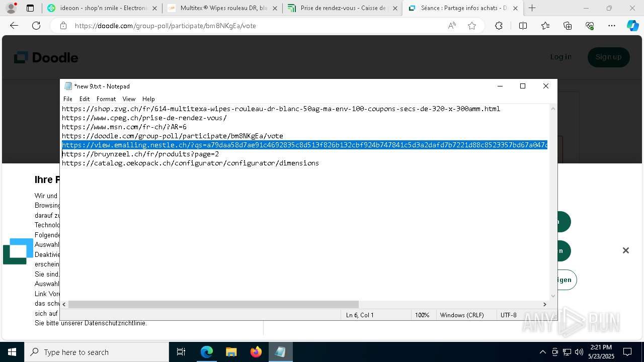Open Edge Settings and more menu
The height and width of the screenshot is (362, 644).
click(x=612, y=26)
